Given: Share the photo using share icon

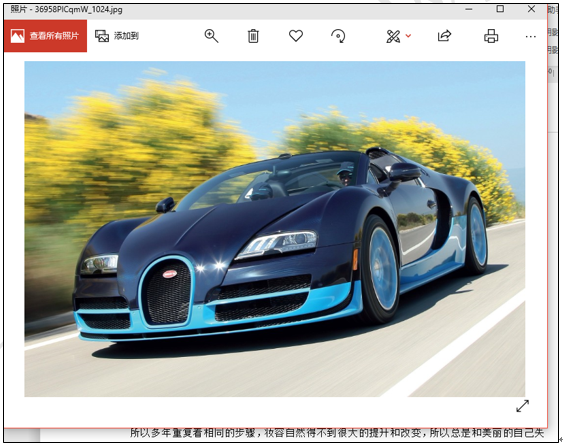Looking at the screenshot, I should point(444,36).
